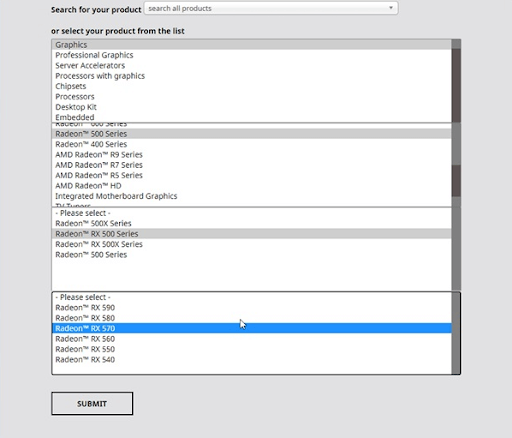This screenshot has width=512, height=438.
Task: Pick 'AMD Radeon R7 Series'
Action: tap(252, 165)
